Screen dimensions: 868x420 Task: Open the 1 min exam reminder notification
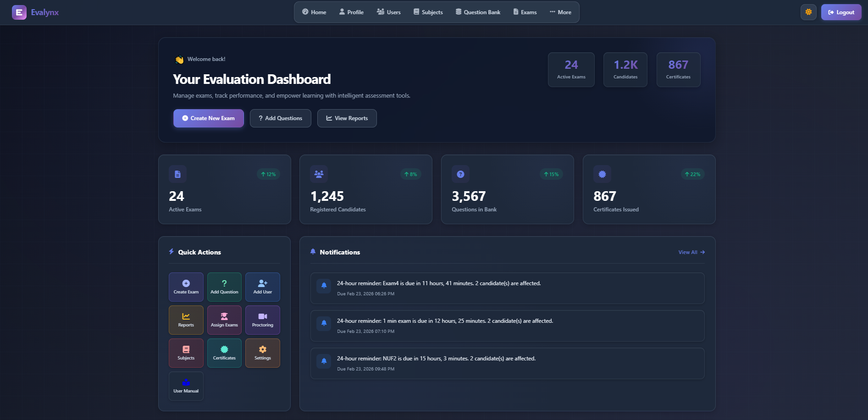508,326
